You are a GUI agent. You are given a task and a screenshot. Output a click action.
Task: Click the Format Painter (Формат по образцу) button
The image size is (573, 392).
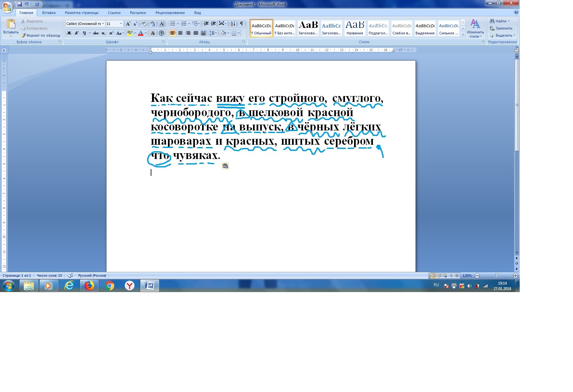[41, 35]
